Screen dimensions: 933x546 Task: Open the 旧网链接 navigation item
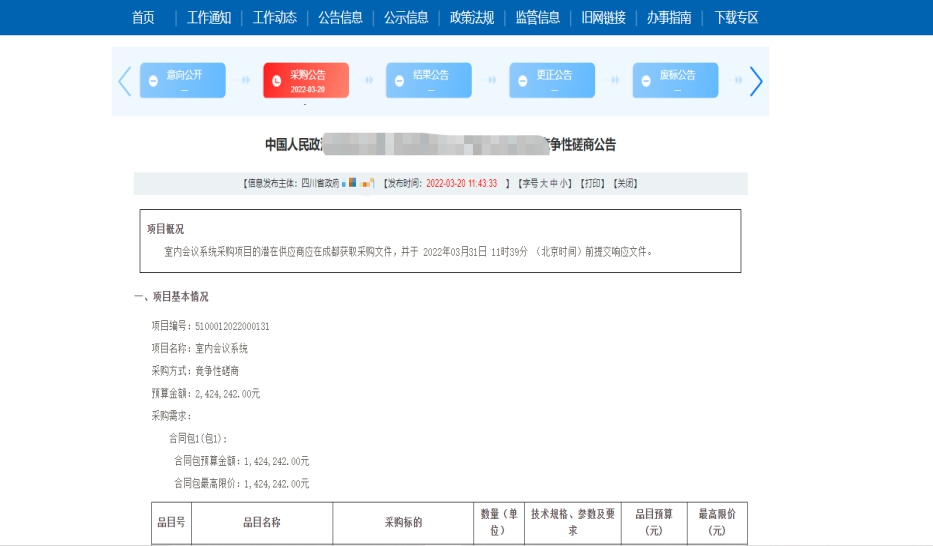(x=604, y=17)
